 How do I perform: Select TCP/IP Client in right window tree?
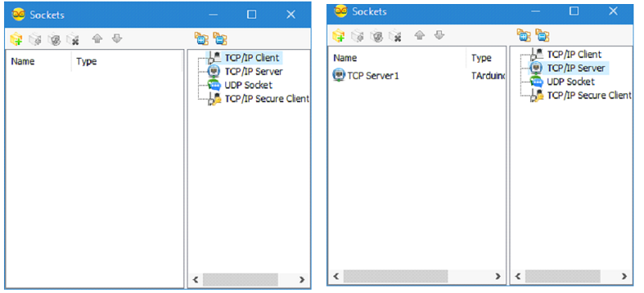point(574,55)
